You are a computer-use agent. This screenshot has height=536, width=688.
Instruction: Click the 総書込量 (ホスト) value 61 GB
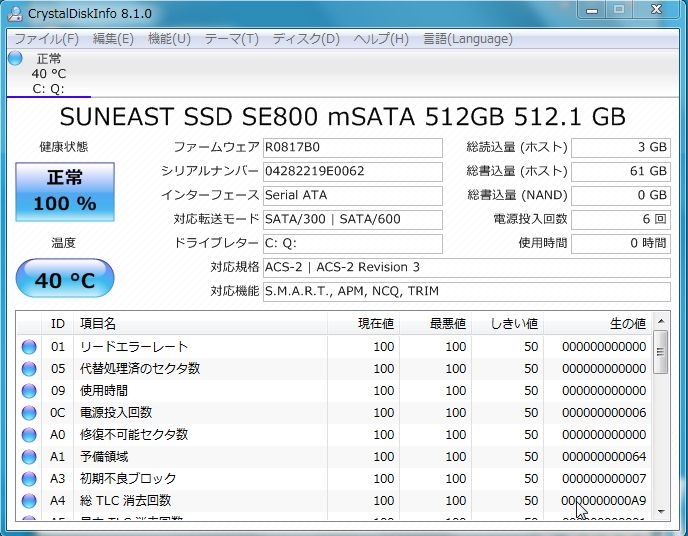621,172
